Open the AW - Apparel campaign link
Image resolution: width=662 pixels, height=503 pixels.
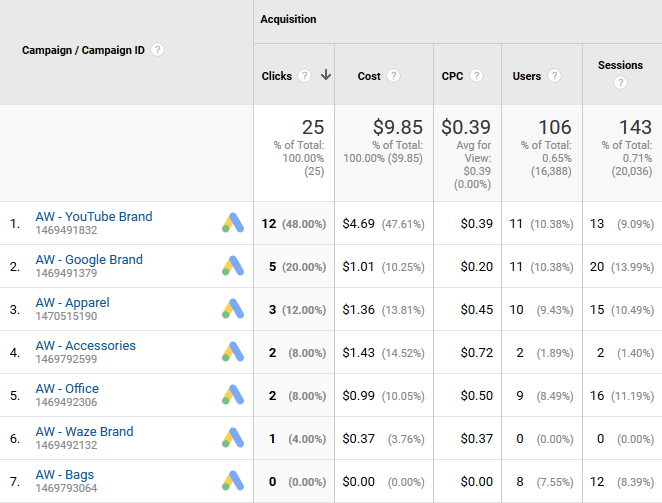click(x=73, y=302)
